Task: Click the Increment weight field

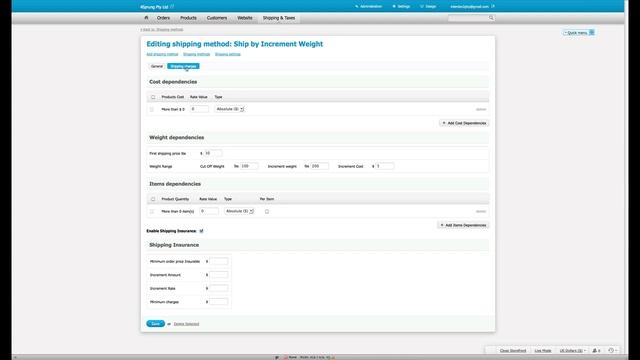Action: tap(319, 166)
